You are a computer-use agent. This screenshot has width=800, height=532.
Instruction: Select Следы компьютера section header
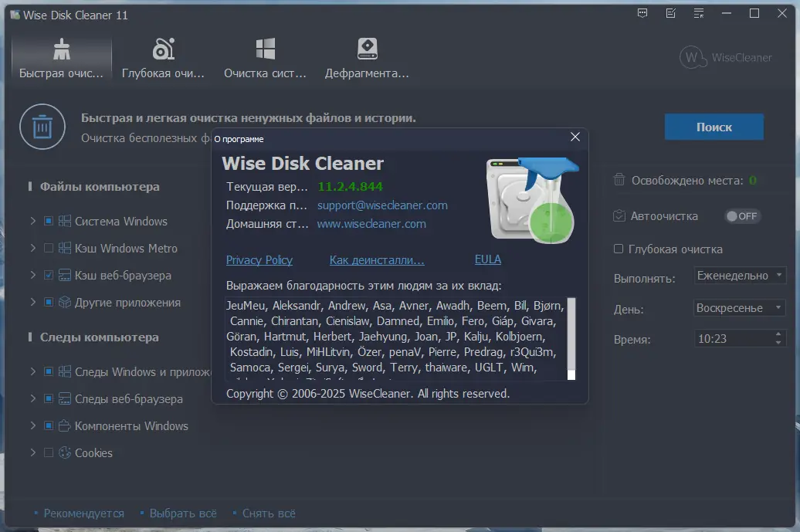99,337
